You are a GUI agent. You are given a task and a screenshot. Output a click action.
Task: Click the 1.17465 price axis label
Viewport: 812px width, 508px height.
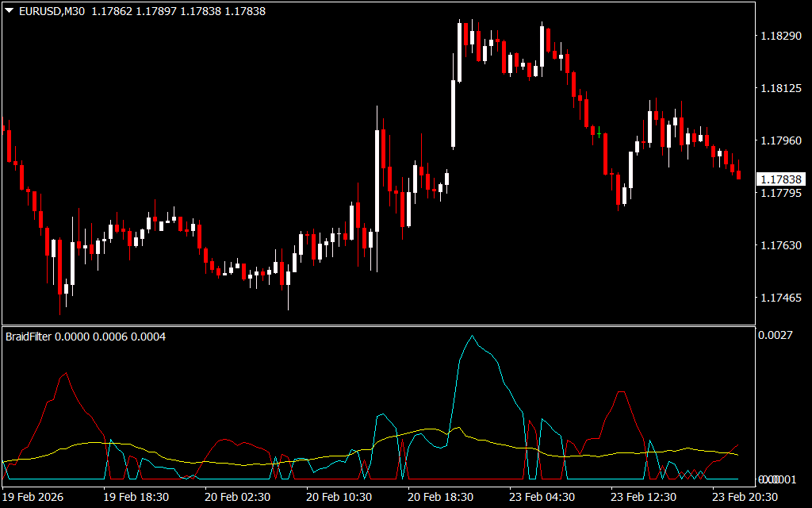(x=780, y=298)
